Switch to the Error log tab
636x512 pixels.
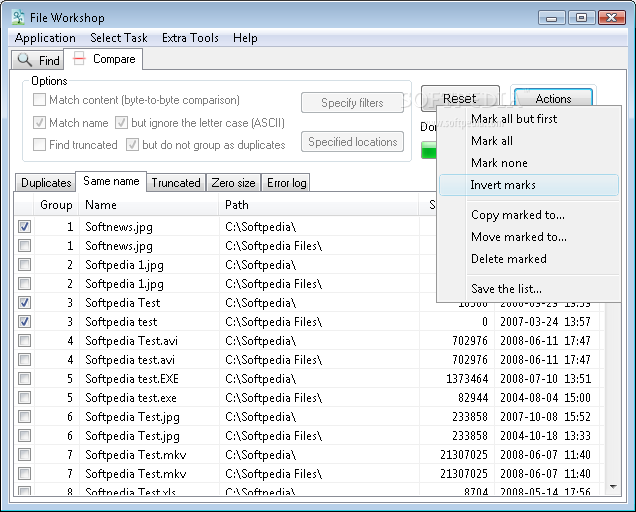pyautogui.click(x=286, y=183)
